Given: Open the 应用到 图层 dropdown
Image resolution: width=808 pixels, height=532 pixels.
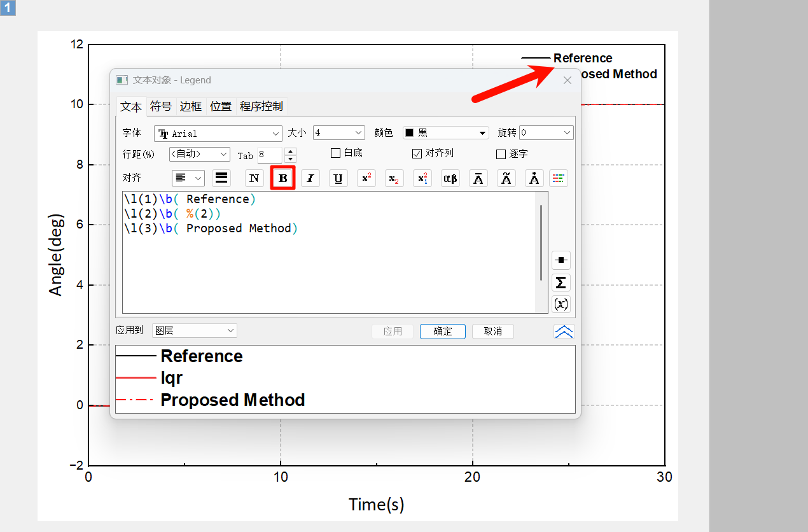Looking at the screenshot, I should pos(194,330).
